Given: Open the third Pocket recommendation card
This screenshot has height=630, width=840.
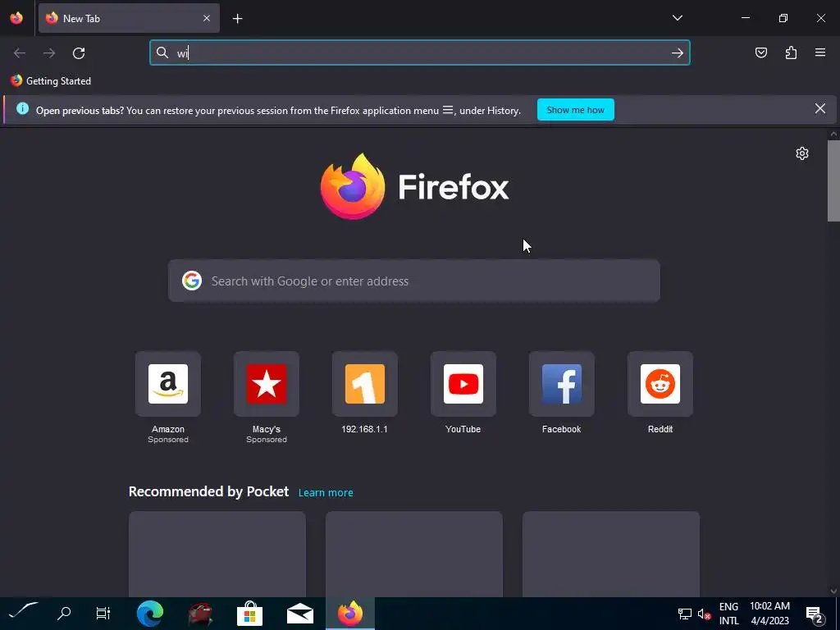Looking at the screenshot, I should coord(610,555).
